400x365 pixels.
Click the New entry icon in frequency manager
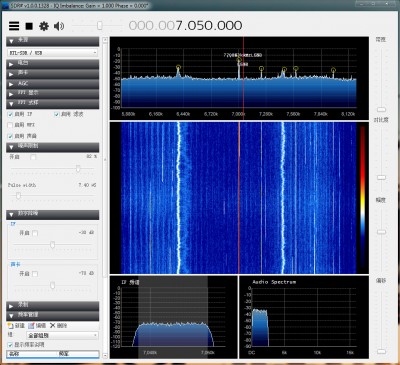point(16,325)
